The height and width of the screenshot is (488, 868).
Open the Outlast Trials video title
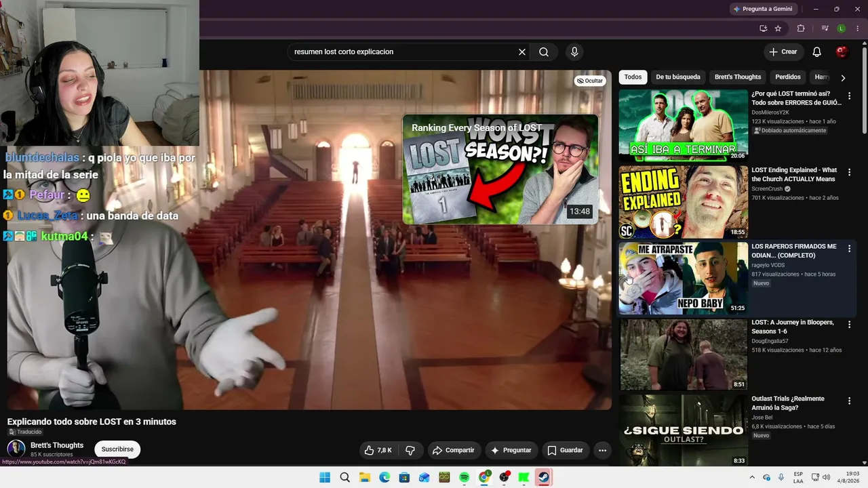(x=788, y=403)
